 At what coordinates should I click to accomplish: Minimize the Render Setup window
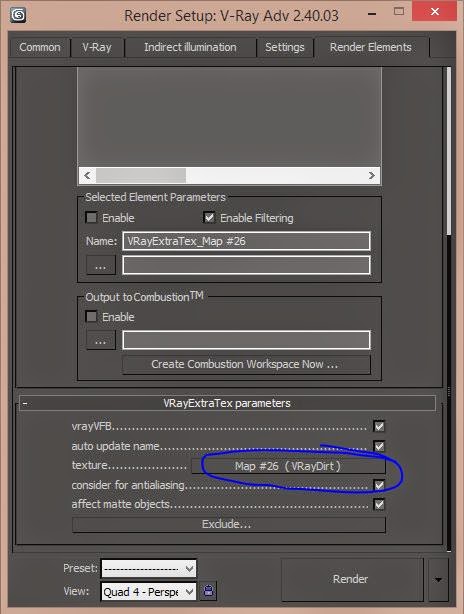tap(372, 13)
